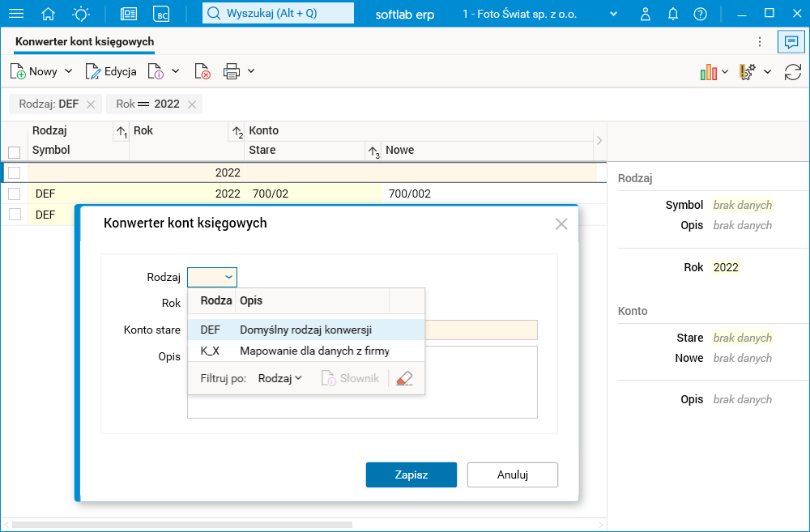
Task: Close the Konwerter kont księgowych dialog
Action: point(561,223)
